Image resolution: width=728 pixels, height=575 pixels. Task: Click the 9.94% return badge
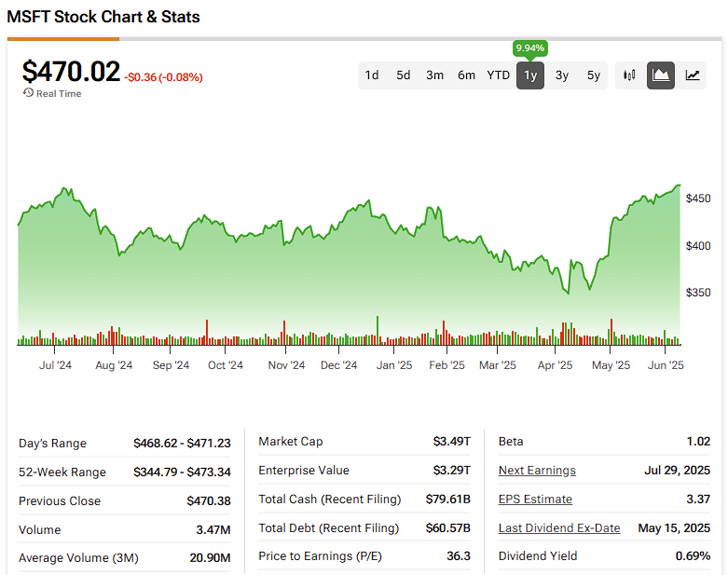click(529, 48)
